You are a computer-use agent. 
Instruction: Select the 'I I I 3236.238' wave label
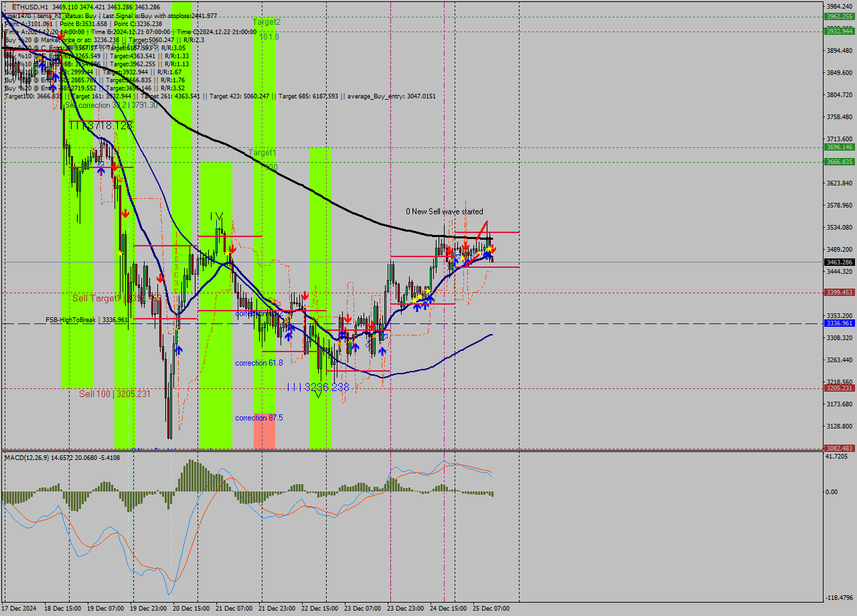pos(318,387)
